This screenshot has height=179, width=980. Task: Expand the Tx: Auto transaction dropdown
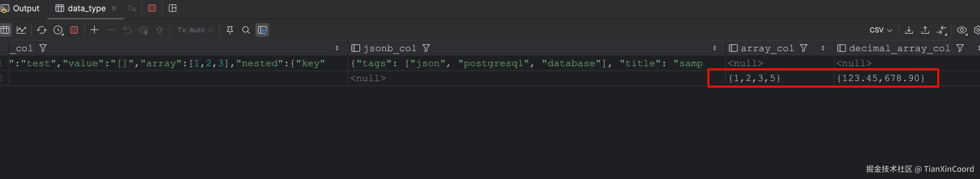pos(195,30)
